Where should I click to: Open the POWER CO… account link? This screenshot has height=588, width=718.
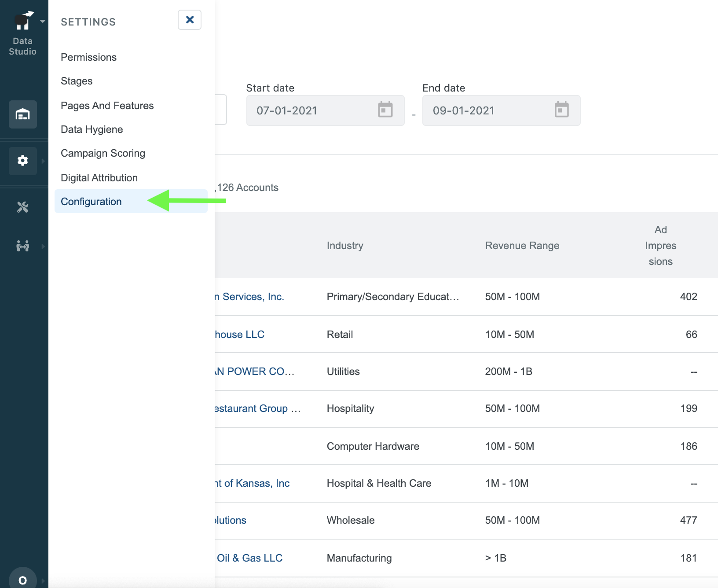255,371
